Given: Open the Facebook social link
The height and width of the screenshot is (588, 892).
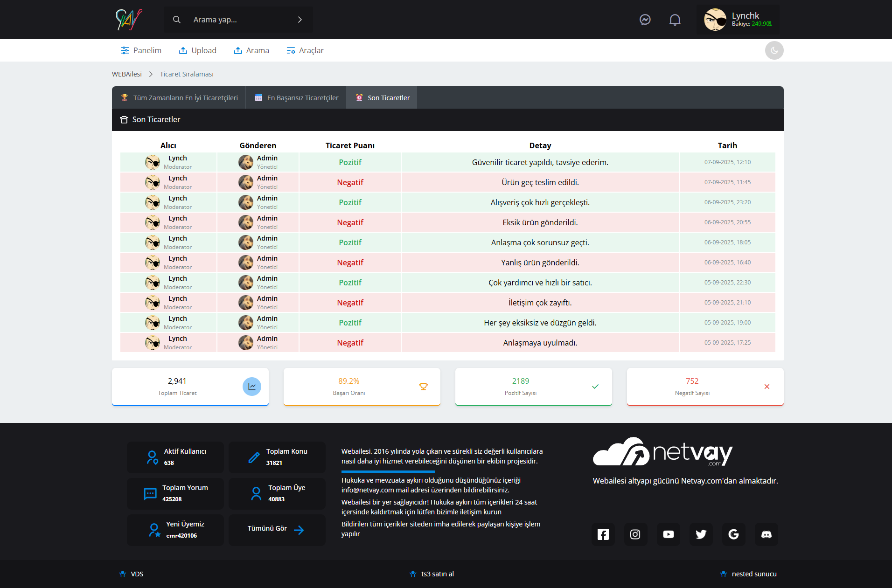Looking at the screenshot, I should 603,534.
